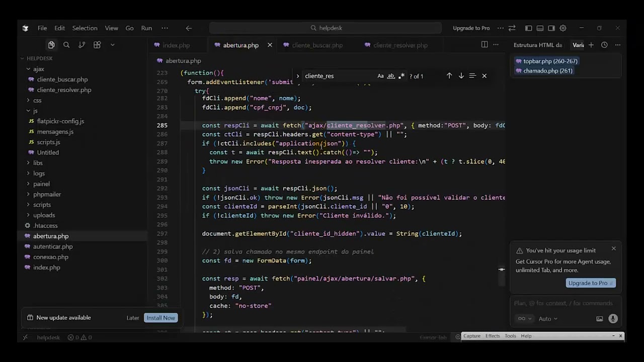Start a new chat with the plus icon

tap(591, 45)
